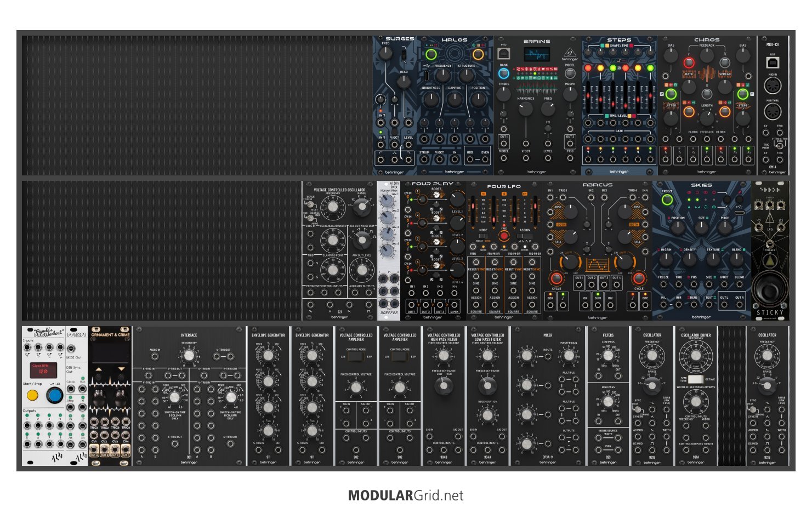The image size is (812, 507).
Task: Click the TRIG1 jack on Ornament & Crime
Action: 94,420
